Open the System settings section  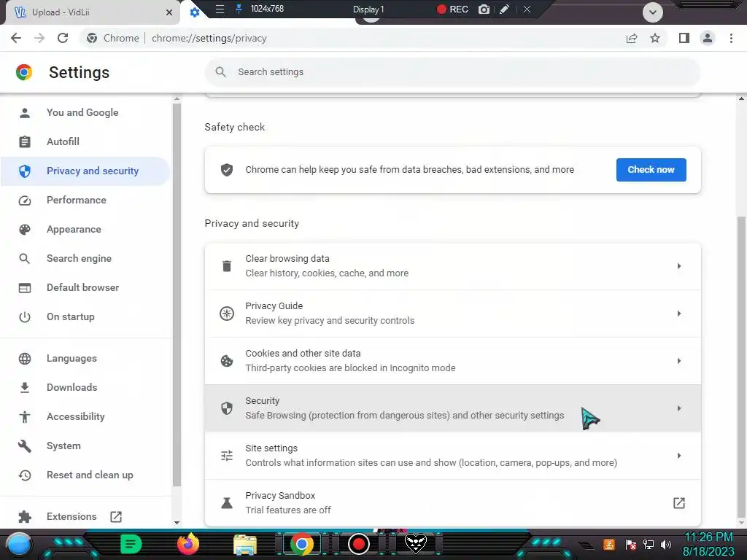[85, 446]
